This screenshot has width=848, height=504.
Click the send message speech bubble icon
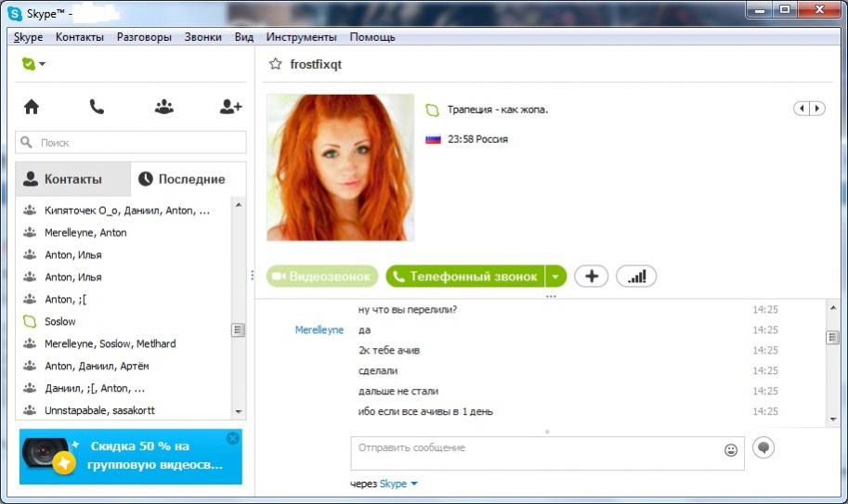pyautogui.click(x=763, y=447)
